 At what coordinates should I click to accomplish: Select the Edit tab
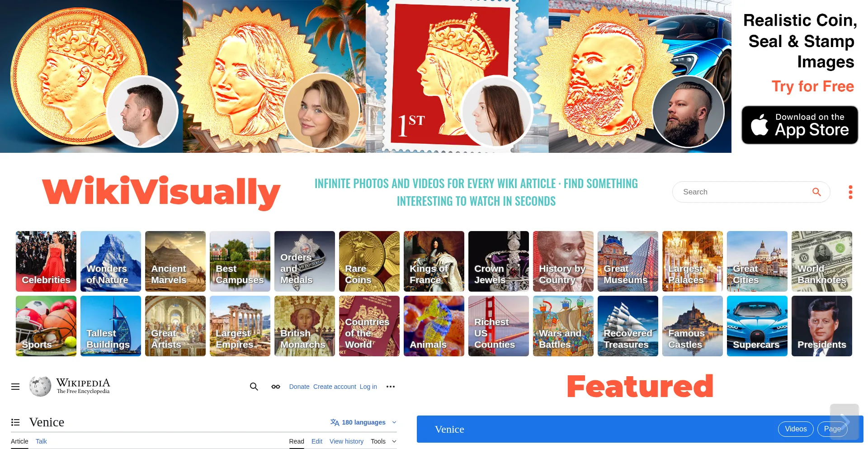pos(317,441)
